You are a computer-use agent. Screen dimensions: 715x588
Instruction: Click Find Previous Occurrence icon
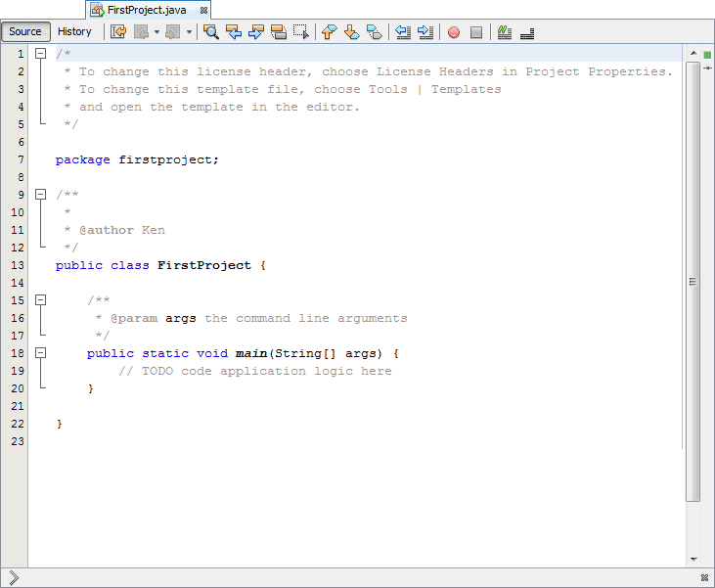[x=234, y=32]
